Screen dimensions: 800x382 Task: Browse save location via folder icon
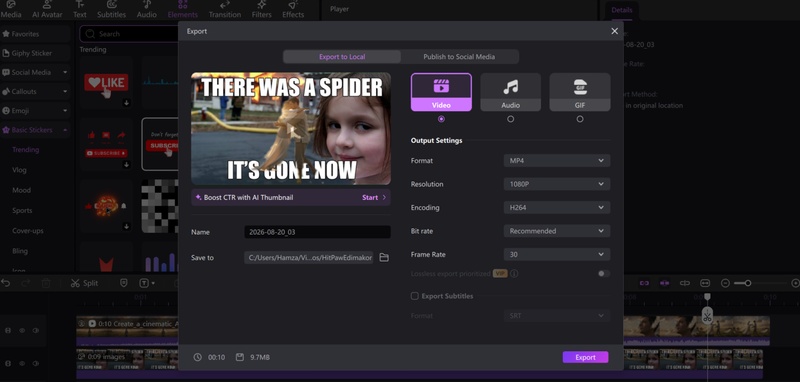tap(384, 258)
